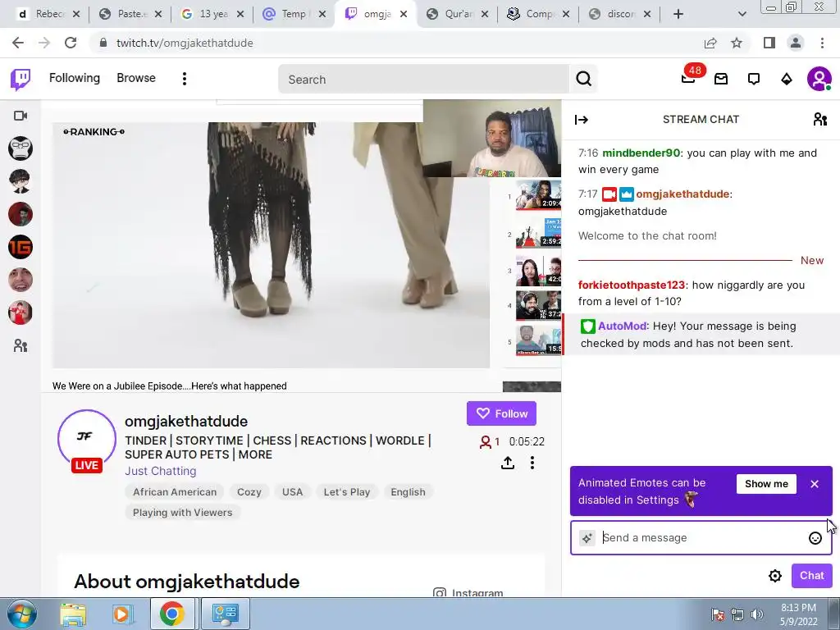
Task: Open the three-dot more menu beside Browse
Action: pyautogui.click(x=185, y=79)
